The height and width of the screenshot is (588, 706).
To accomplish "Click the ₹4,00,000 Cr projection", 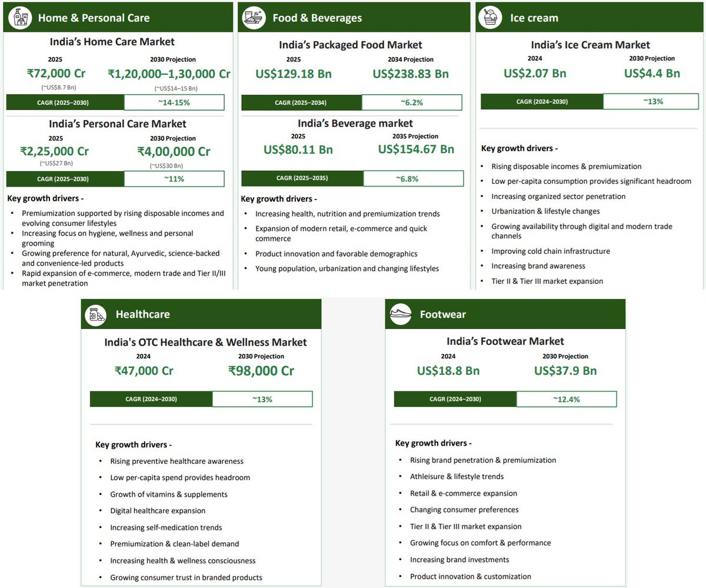I will click(x=174, y=151).
